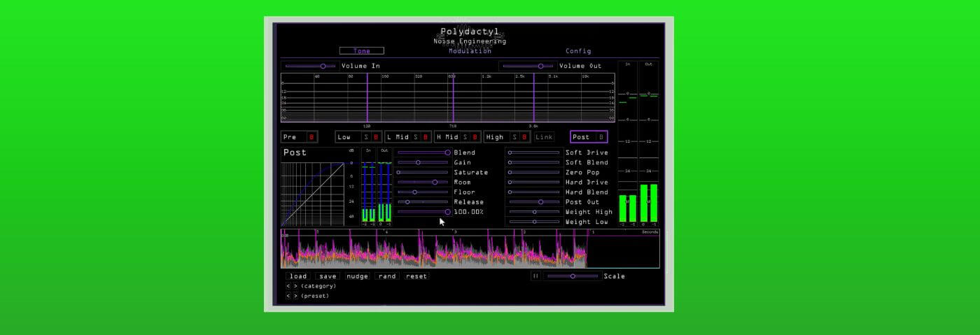Image resolution: width=980 pixels, height=335 pixels.
Task: Bypass the Low band with B
Action: (376, 137)
